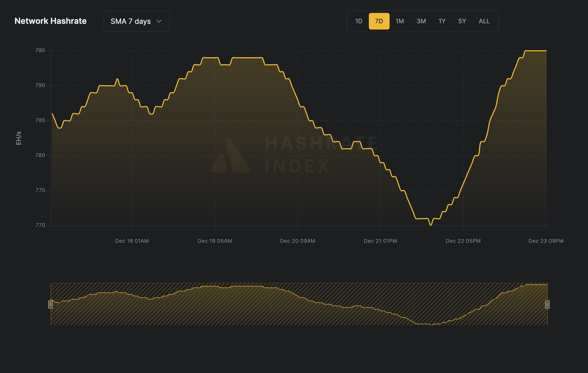
Task: Show 3M network hashrate data
Action: coord(421,21)
